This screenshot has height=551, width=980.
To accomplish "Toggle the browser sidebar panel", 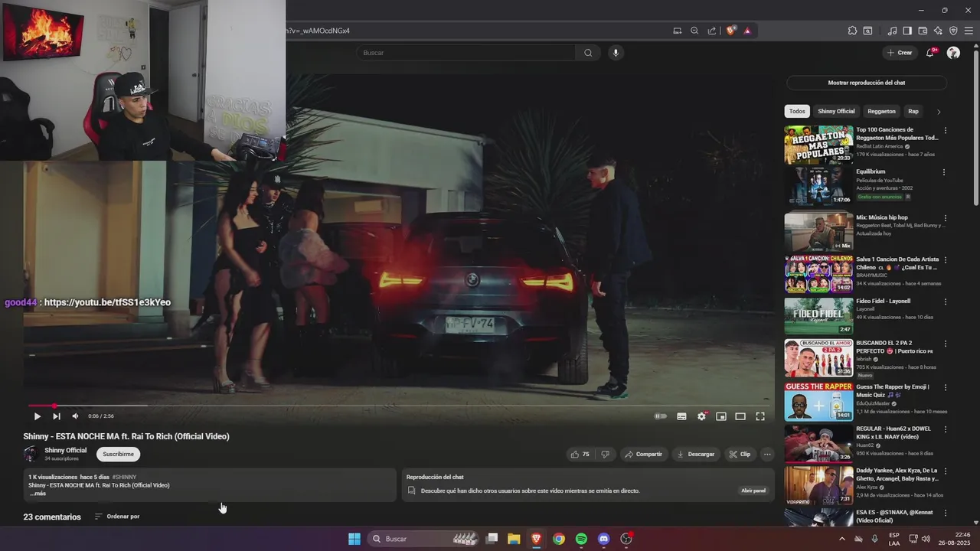I will pyautogui.click(x=907, y=31).
